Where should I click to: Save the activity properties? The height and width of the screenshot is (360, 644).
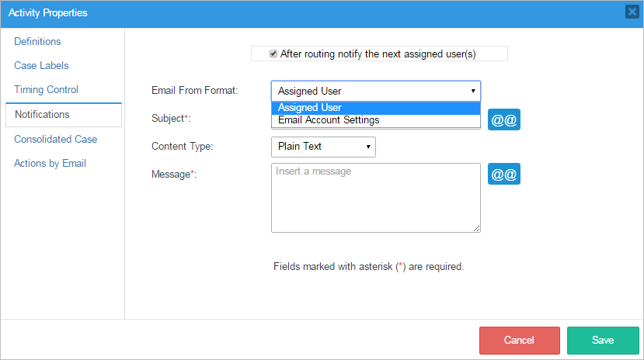point(603,341)
